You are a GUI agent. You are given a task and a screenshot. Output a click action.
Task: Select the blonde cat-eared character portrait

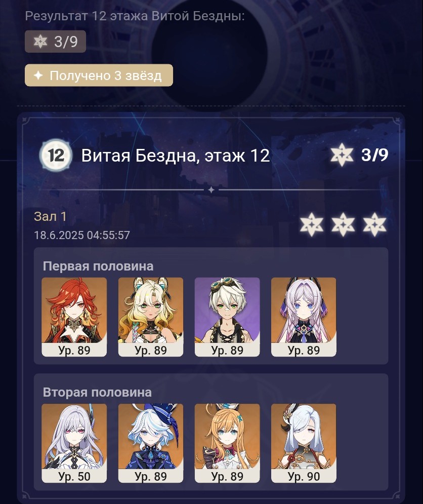coord(151,317)
